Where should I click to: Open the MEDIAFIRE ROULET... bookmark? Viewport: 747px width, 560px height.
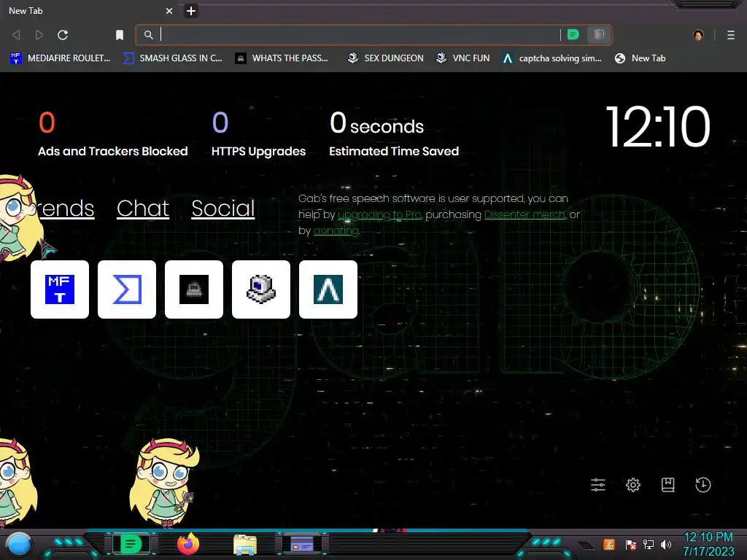(60, 58)
